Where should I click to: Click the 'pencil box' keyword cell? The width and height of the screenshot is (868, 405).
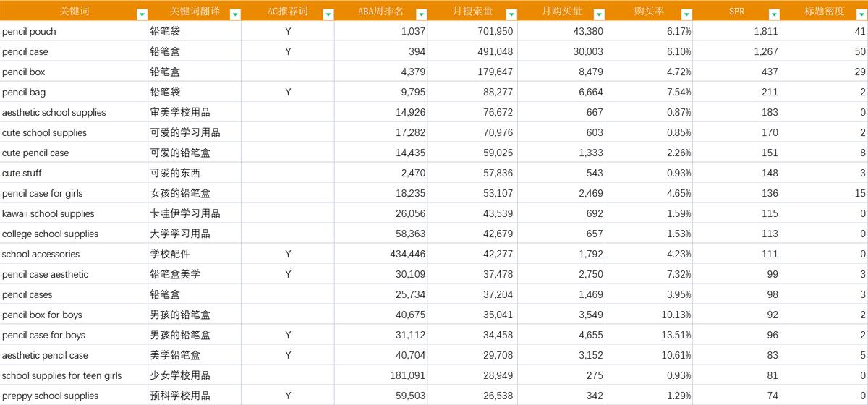(x=74, y=72)
